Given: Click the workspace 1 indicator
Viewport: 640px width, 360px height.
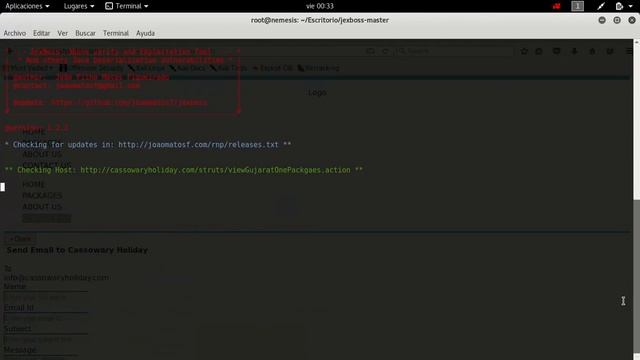Looking at the screenshot, I should pyautogui.click(x=577, y=6).
